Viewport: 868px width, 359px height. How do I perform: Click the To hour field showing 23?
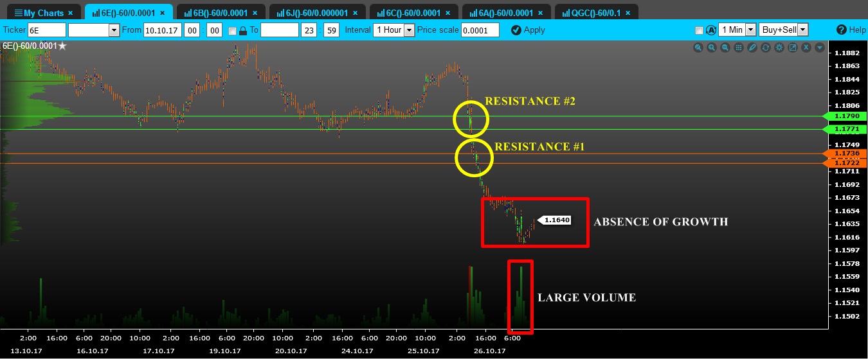(x=309, y=30)
